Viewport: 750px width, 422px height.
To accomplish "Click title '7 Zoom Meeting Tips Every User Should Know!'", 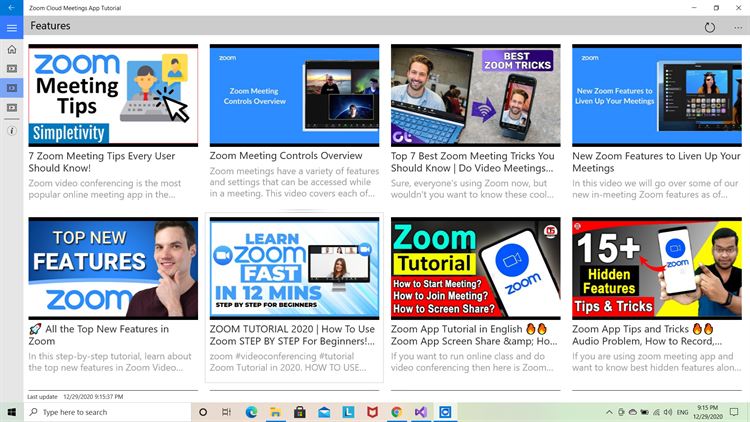I will [x=101, y=162].
